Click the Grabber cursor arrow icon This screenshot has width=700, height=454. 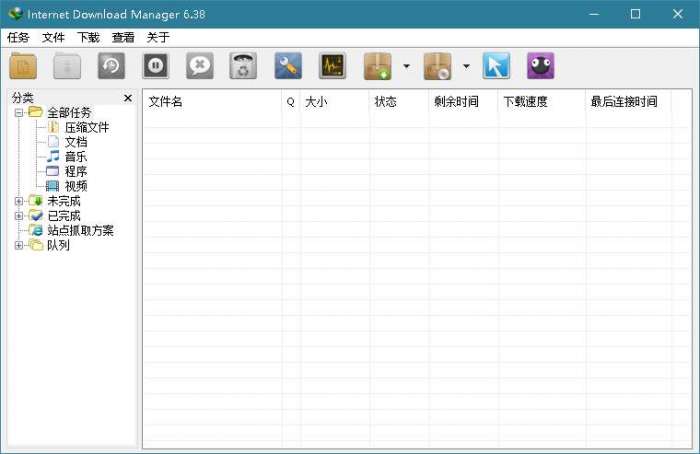click(x=496, y=66)
